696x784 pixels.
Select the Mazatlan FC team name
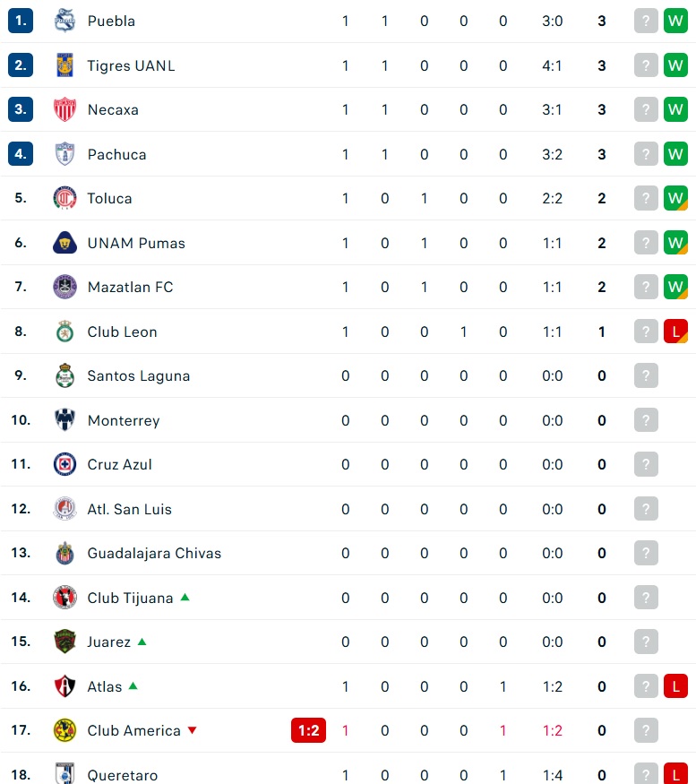[x=131, y=287]
